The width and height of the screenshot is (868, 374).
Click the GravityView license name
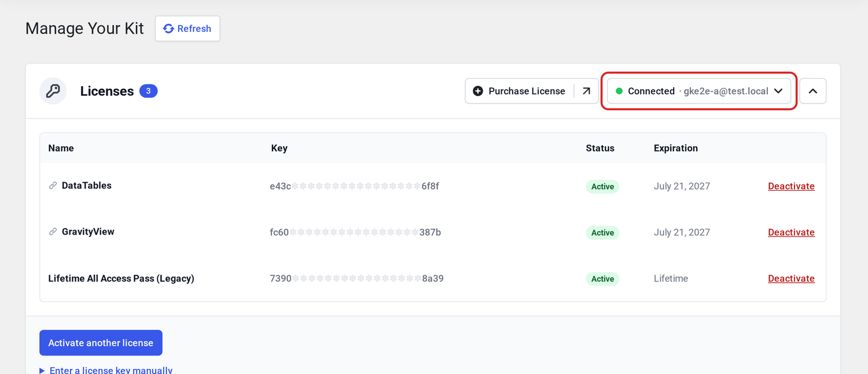[88, 232]
